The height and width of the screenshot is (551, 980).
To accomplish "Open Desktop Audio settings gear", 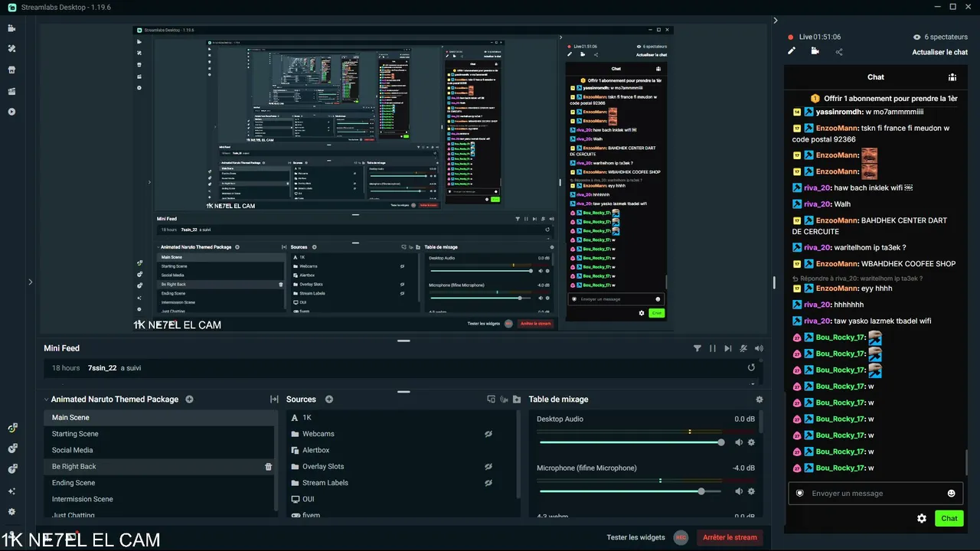I will (x=751, y=442).
